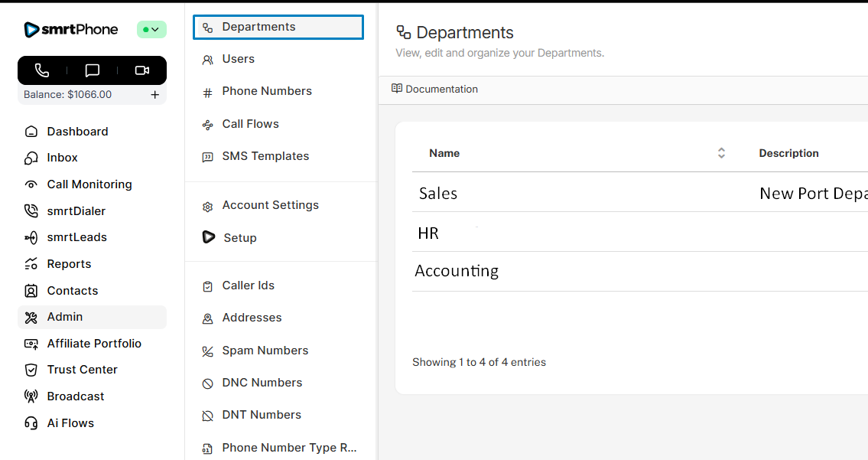The image size is (868, 460).
Task: Start video call using the camera icon
Action: coord(142,70)
